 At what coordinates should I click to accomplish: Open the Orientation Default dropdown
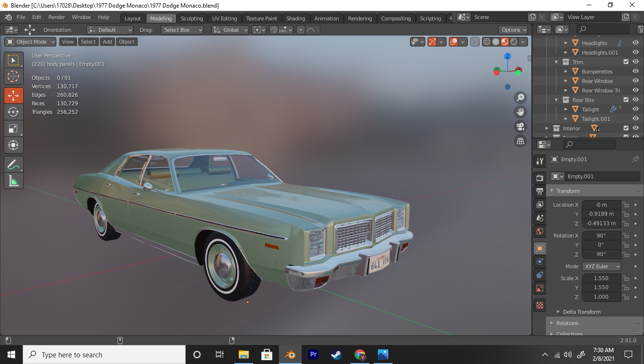110,30
